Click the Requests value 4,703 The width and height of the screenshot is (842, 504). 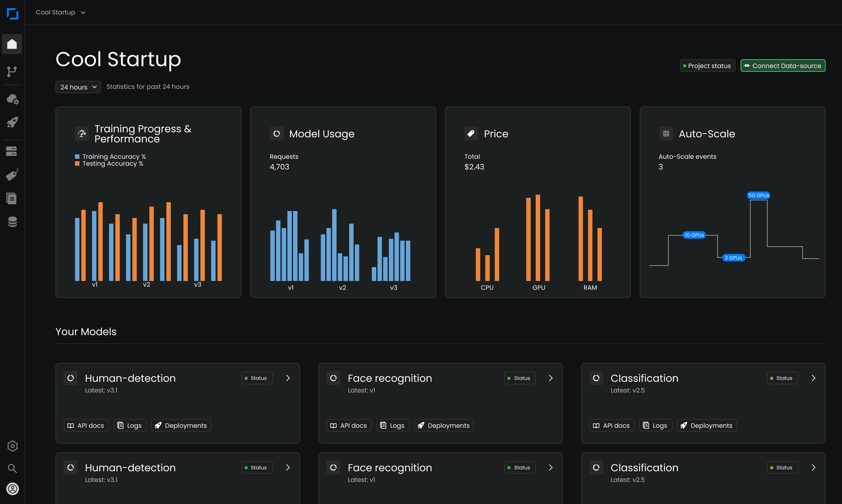pyautogui.click(x=279, y=167)
